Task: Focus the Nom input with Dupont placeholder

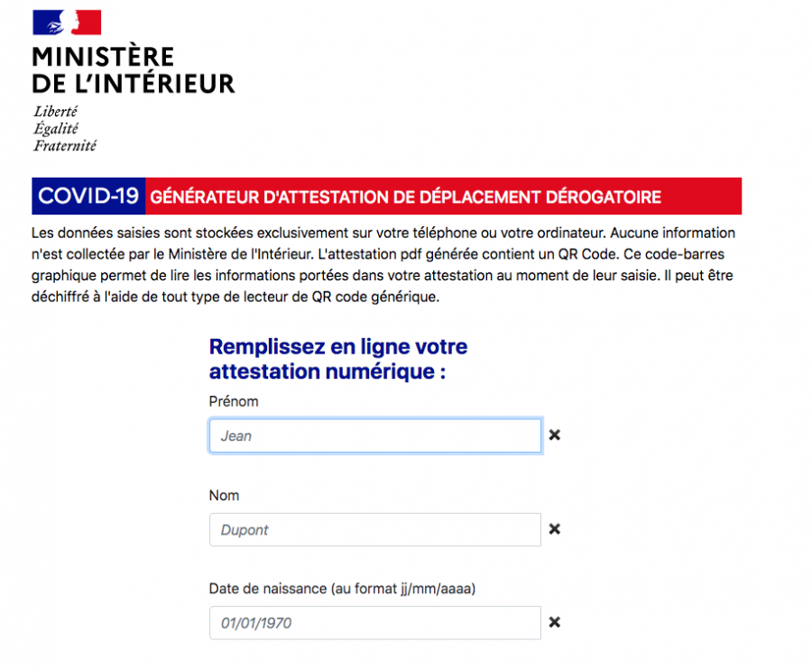Action: (x=374, y=529)
